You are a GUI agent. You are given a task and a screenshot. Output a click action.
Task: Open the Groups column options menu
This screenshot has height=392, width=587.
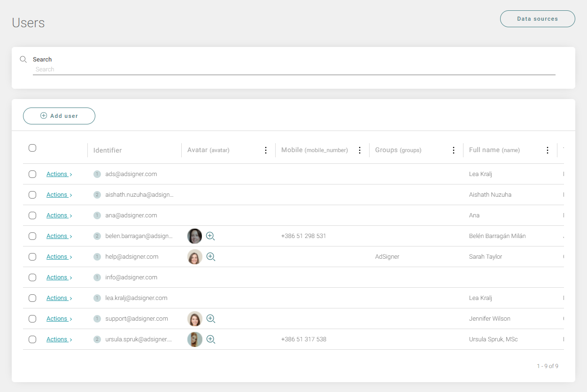(x=453, y=150)
